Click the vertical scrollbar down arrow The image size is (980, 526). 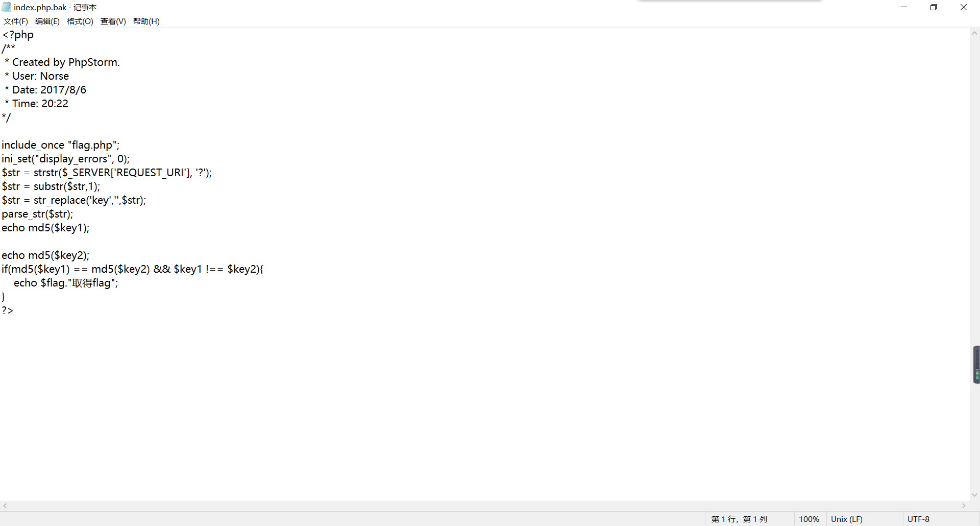coord(974,495)
